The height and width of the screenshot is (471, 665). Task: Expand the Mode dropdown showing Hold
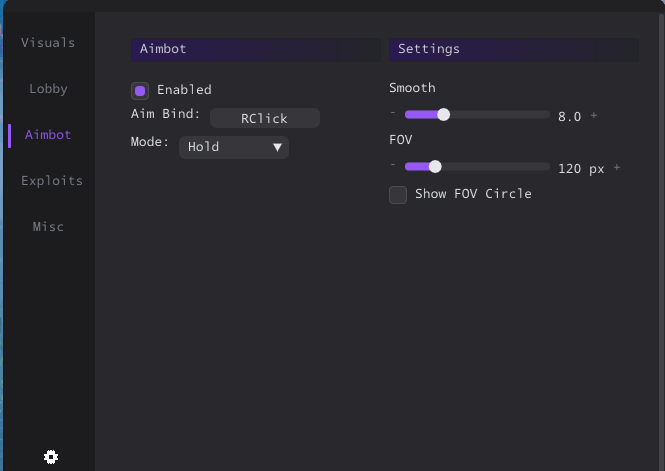click(x=234, y=147)
